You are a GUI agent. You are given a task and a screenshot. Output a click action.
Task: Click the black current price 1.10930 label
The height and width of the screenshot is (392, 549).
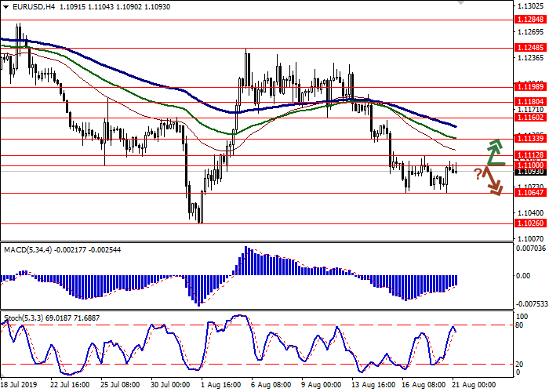531,171
